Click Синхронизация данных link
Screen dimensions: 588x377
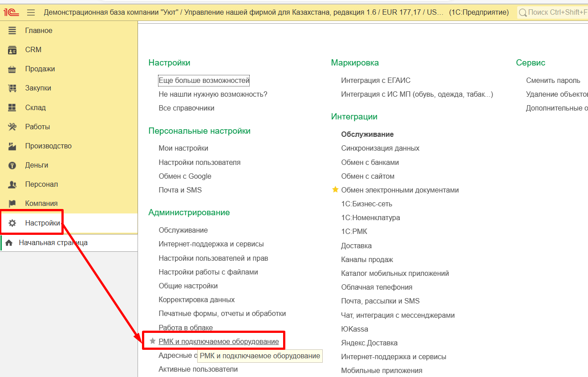tap(380, 148)
